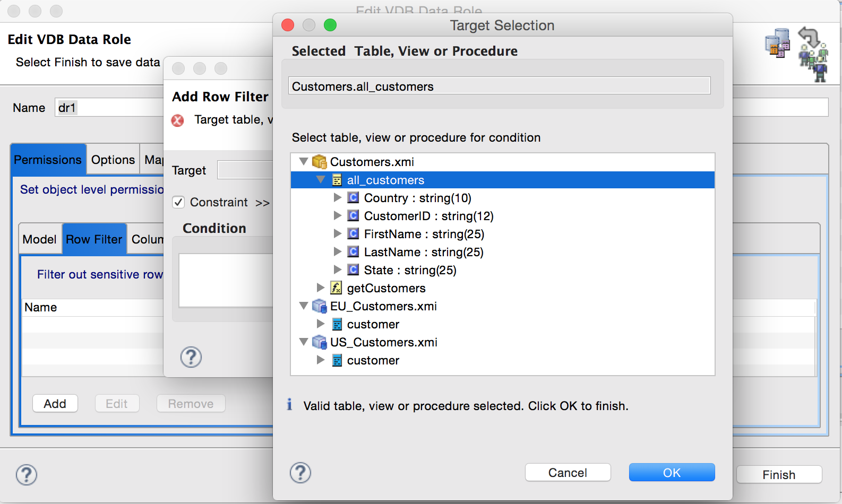The height and width of the screenshot is (504, 842).
Task: Click the all_customers table icon
Action: [x=337, y=180]
